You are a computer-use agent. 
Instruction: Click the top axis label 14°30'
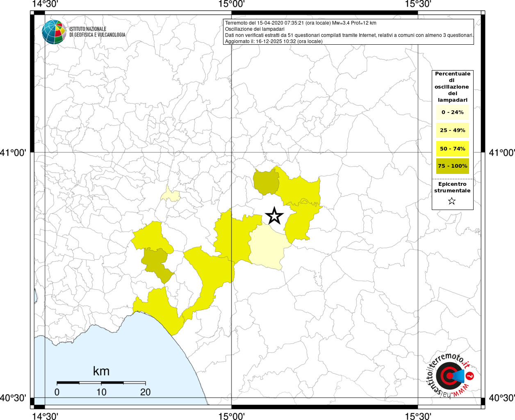click(x=45, y=4)
